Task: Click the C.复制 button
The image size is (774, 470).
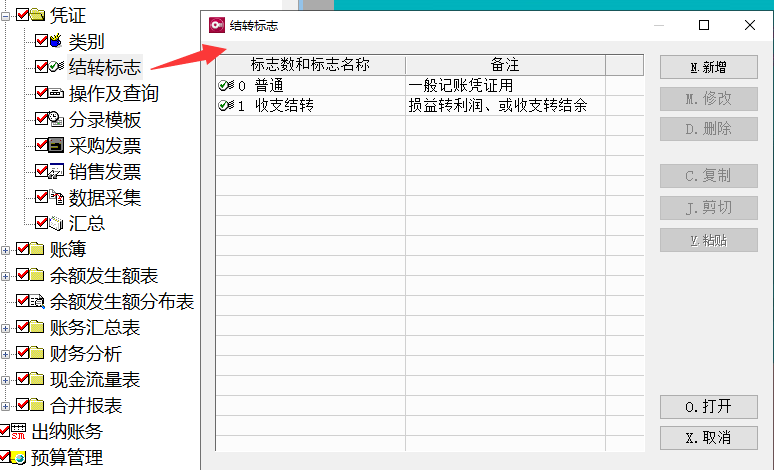Action: (x=708, y=176)
